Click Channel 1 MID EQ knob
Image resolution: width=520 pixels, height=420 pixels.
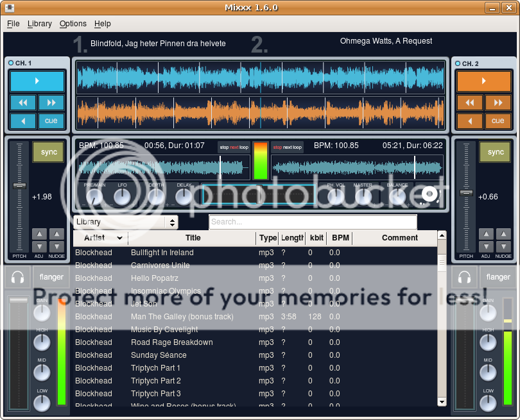coord(42,373)
